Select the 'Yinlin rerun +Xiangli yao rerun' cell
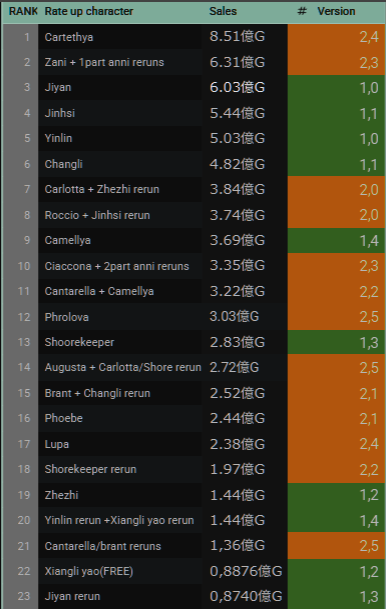This screenshot has width=386, height=609. pos(119,520)
